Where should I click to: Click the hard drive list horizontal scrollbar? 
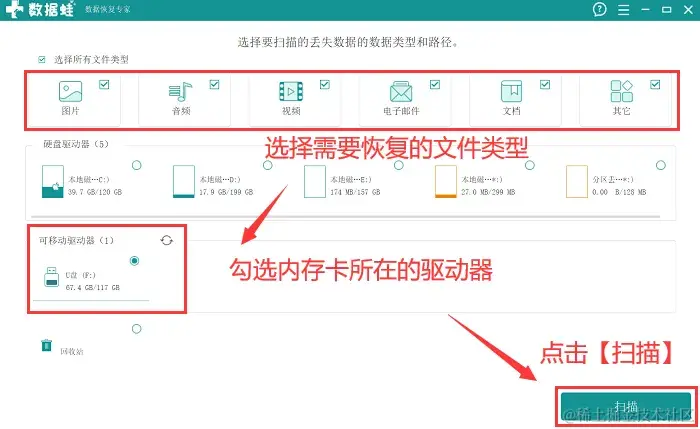346,217
